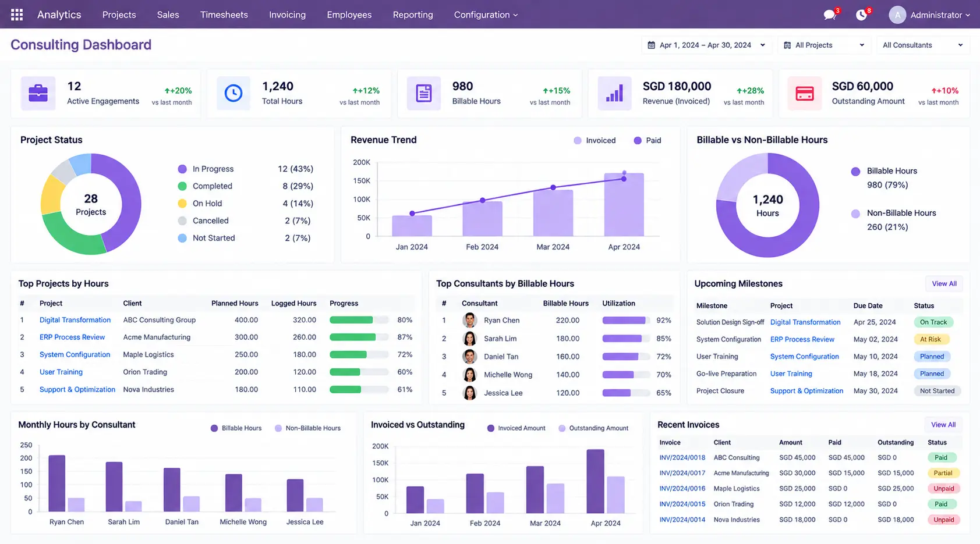The width and height of the screenshot is (980, 544).
Task: Toggle Invoiced Amount legend item
Action: [516, 428]
